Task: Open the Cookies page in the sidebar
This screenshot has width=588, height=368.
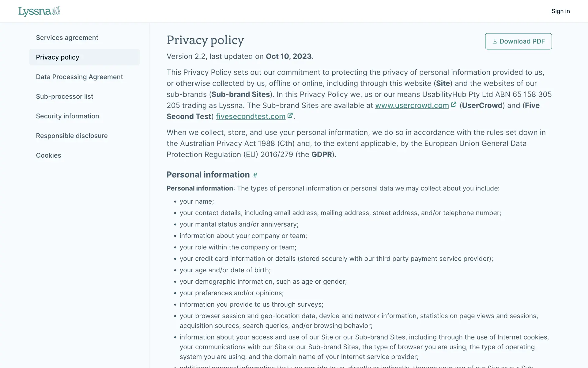Action: [48, 155]
